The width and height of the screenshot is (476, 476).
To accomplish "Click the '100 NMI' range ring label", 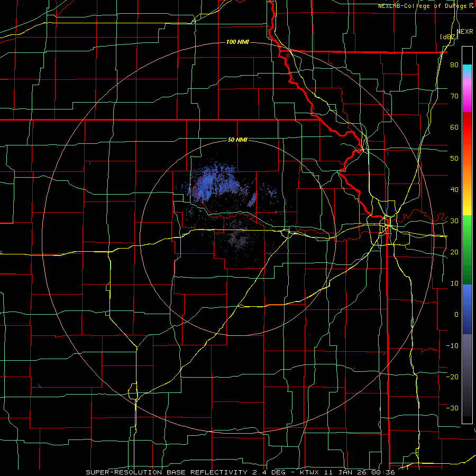I will point(237,42).
